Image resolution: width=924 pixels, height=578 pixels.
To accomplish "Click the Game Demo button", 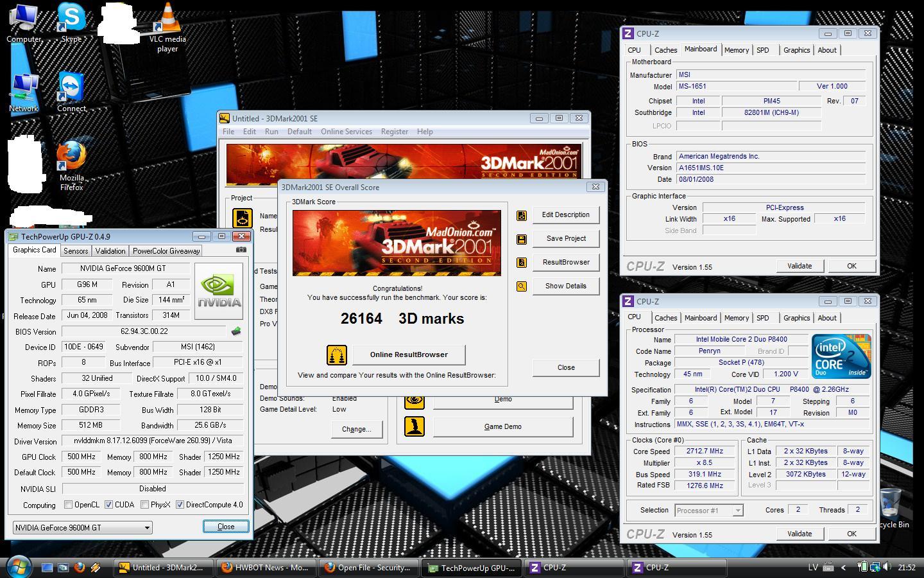I will [502, 426].
